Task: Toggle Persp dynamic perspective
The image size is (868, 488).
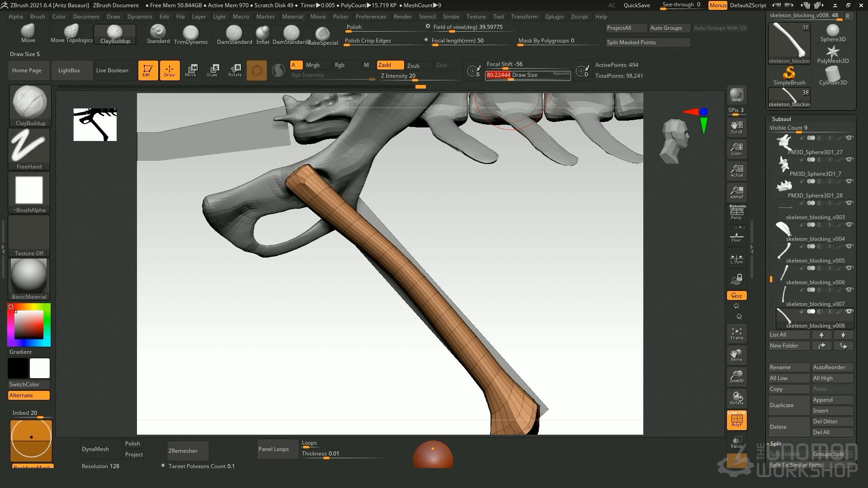Action: pyautogui.click(x=736, y=212)
